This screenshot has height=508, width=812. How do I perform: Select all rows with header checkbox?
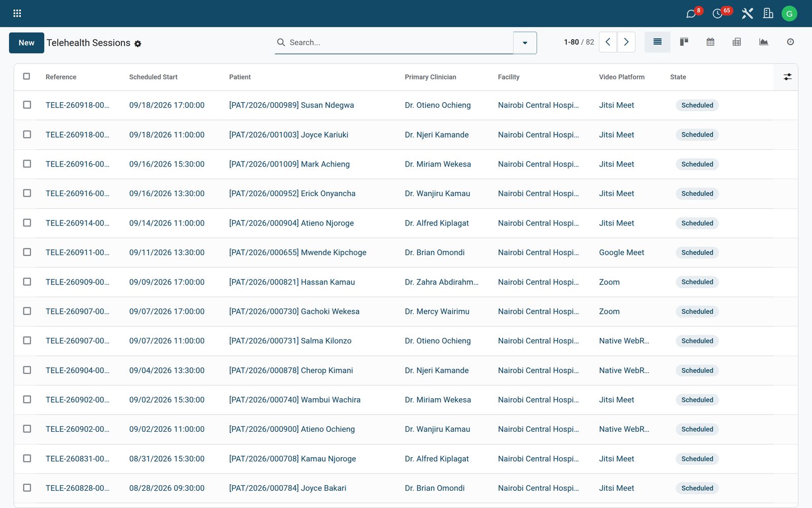click(27, 76)
